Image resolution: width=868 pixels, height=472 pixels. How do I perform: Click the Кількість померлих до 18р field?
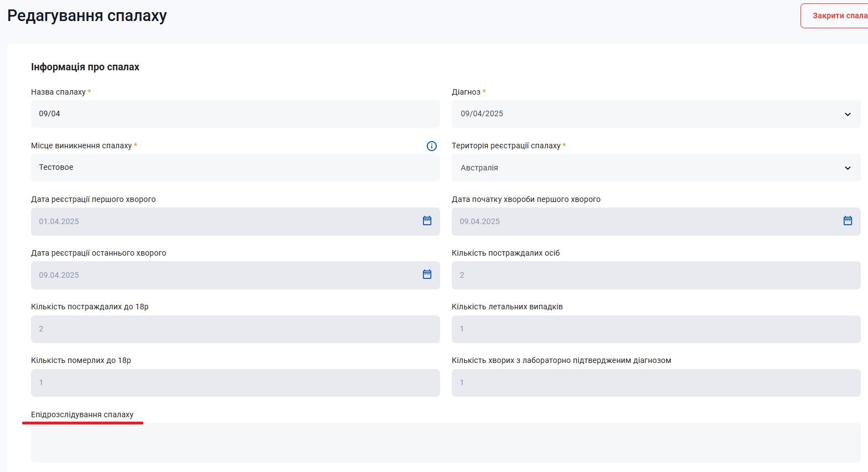pyautogui.click(x=235, y=383)
